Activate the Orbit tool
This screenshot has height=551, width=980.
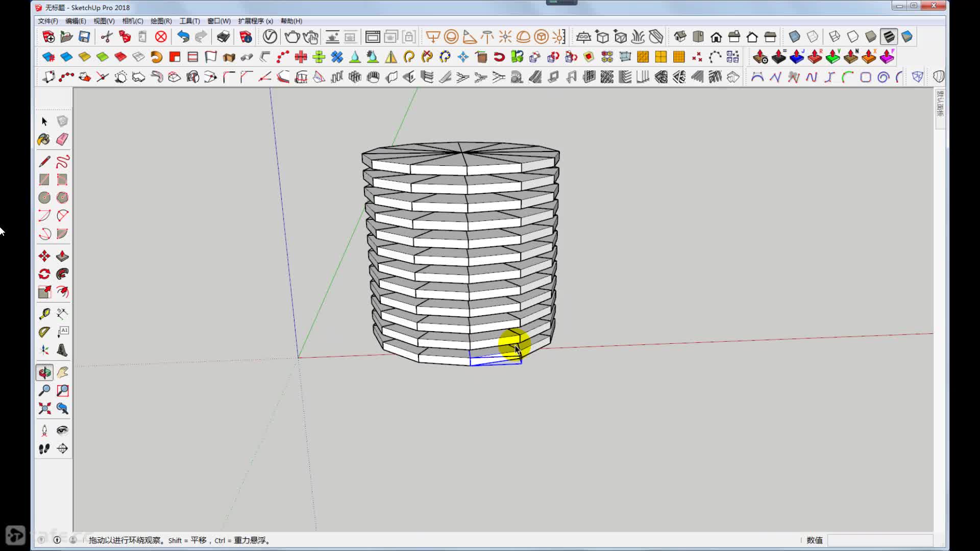(44, 372)
